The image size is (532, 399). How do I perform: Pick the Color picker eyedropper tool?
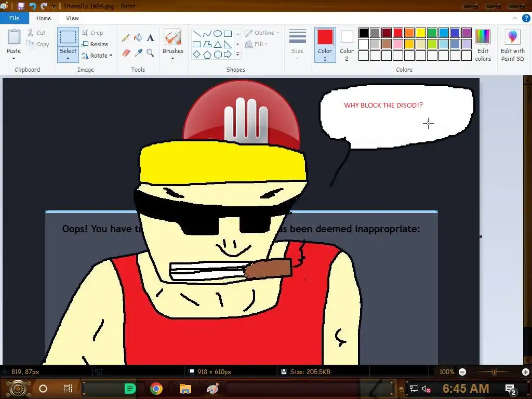(x=138, y=53)
